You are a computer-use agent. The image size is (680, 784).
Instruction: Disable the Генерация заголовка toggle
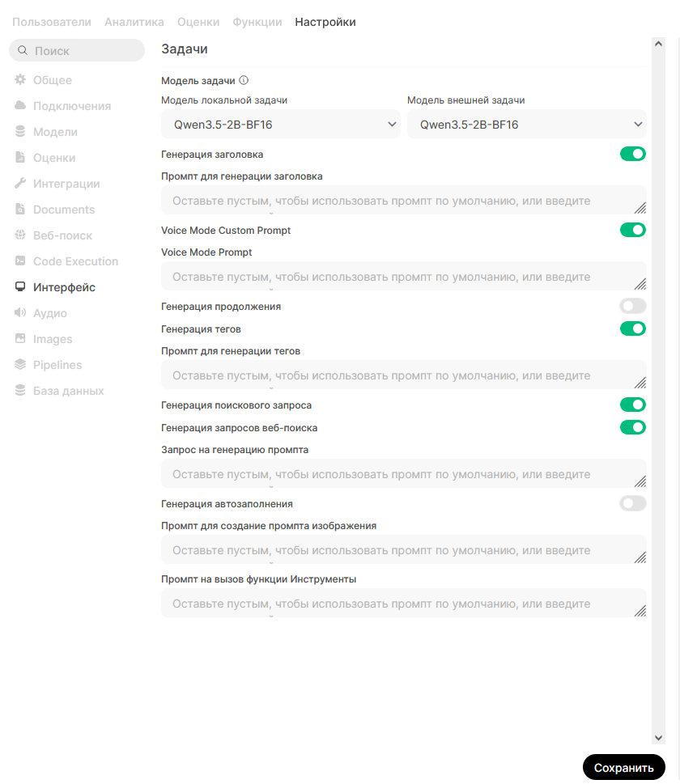click(633, 154)
